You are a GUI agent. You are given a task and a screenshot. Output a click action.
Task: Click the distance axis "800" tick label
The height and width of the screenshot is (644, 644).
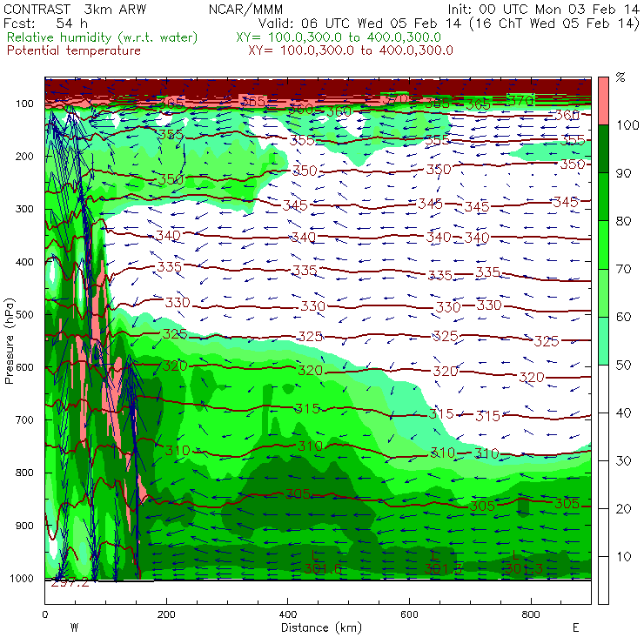(531, 614)
